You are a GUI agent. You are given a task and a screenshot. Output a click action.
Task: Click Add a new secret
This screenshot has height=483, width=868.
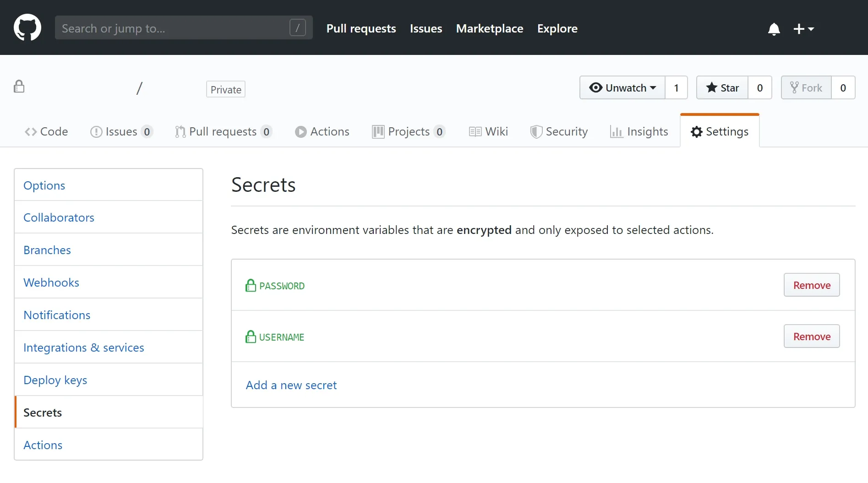pyautogui.click(x=291, y=385)
